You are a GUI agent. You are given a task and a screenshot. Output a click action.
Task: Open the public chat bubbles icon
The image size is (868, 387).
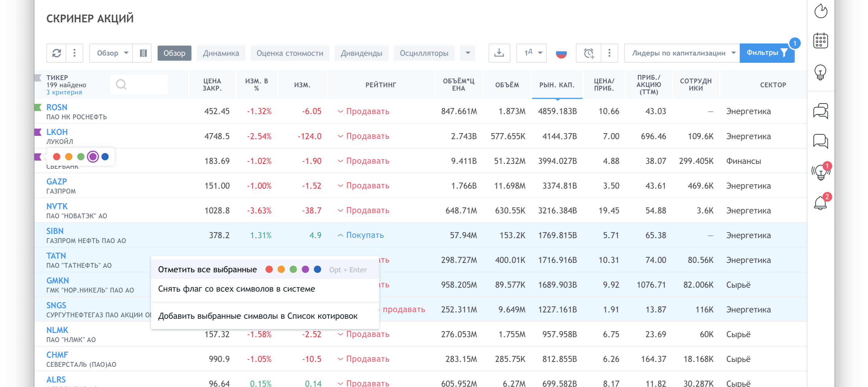[821, 111]
